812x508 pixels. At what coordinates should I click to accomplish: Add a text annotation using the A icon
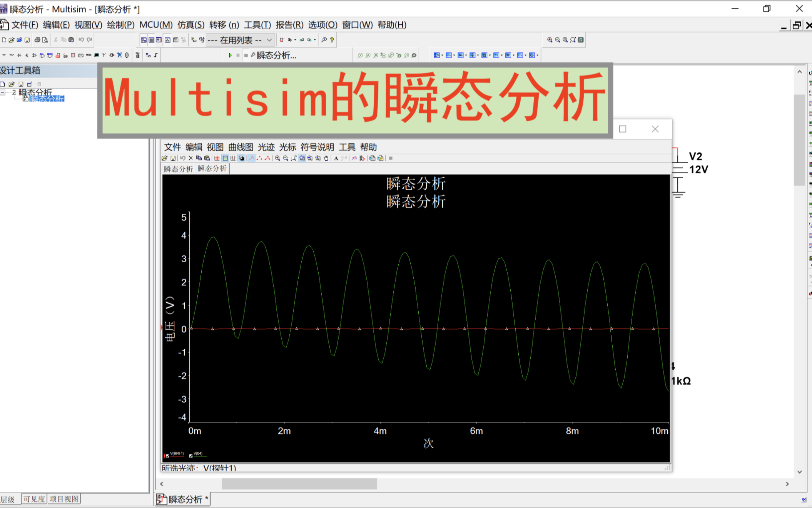click(x=336, y=158)
